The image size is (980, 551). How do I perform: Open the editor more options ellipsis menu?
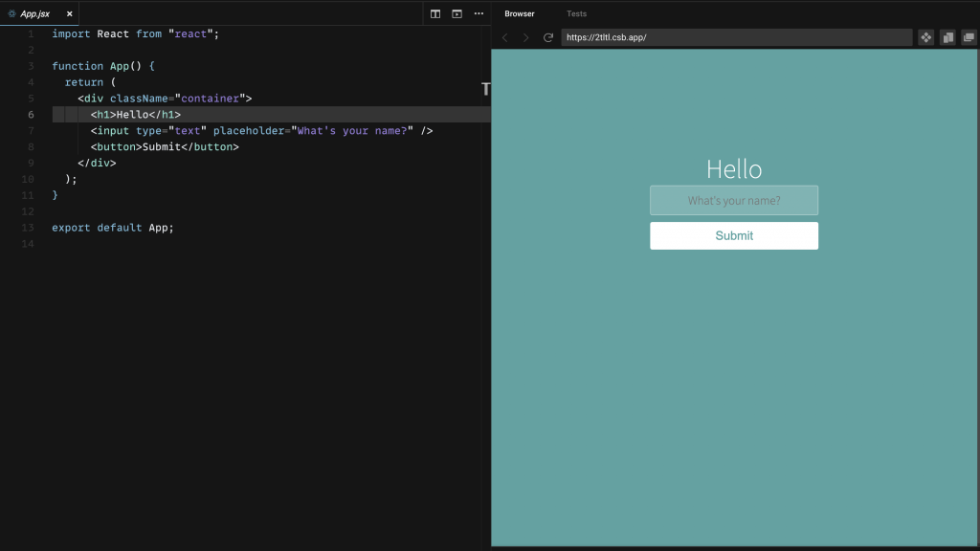click(479, 13)
